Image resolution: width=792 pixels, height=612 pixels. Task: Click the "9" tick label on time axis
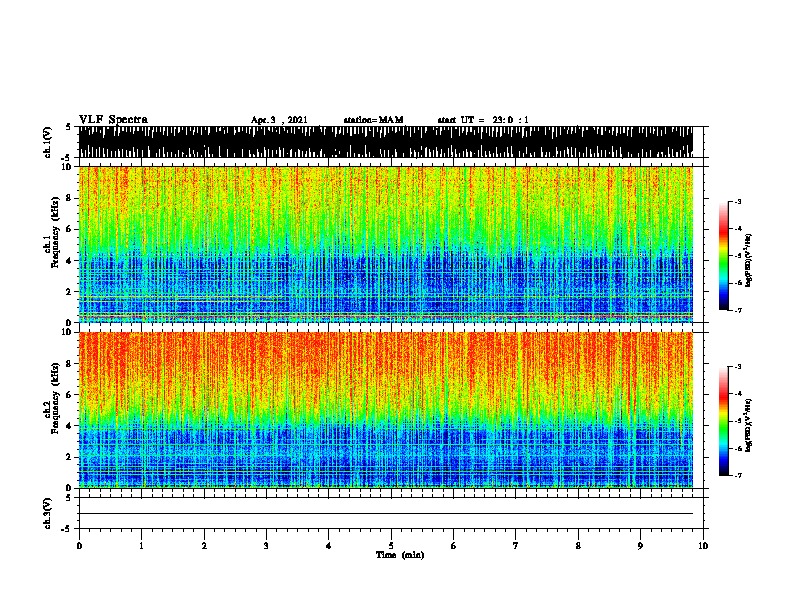tap(641, 546)
